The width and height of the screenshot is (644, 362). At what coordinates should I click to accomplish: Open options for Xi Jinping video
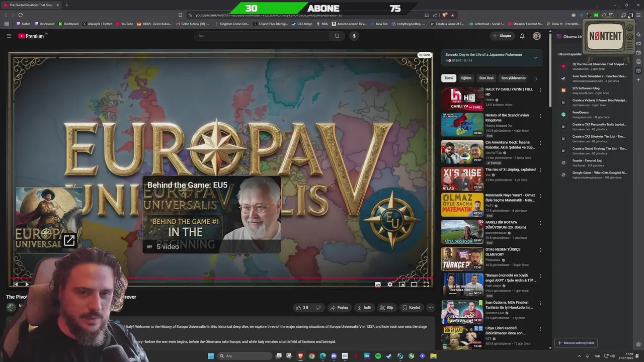(540, 170)
